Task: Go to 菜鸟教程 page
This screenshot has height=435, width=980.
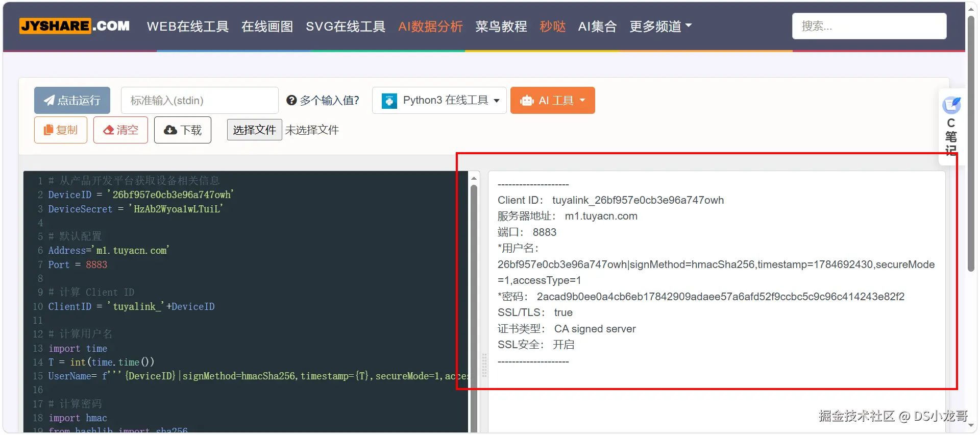Action: coord(501,26)
